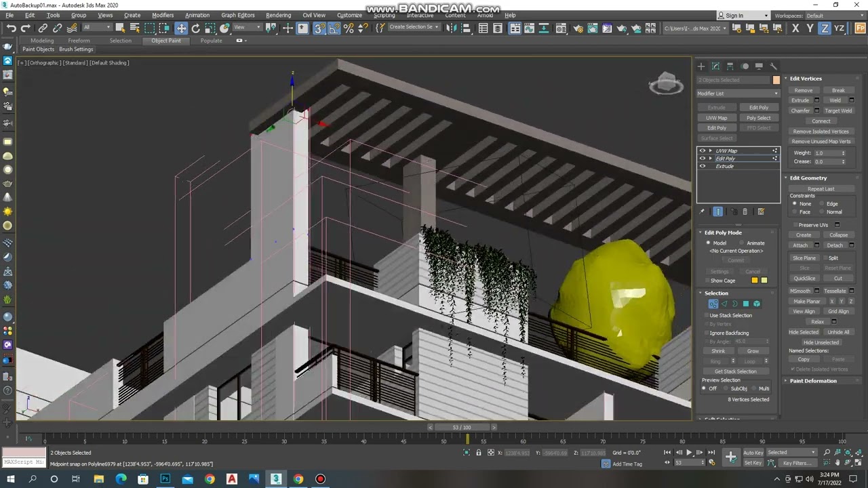Toggle Percent Snap icon
868x488 pixels.
point(349,28)
